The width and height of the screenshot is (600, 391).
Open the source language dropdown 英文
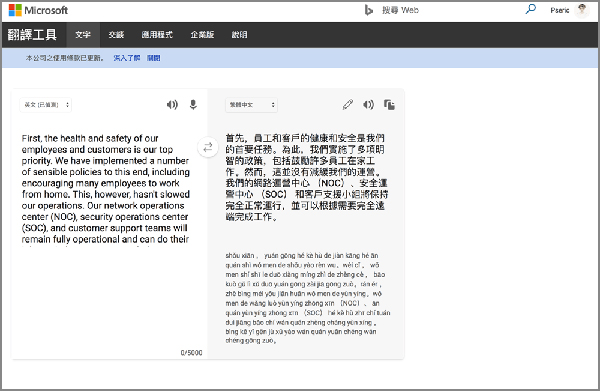46,105
